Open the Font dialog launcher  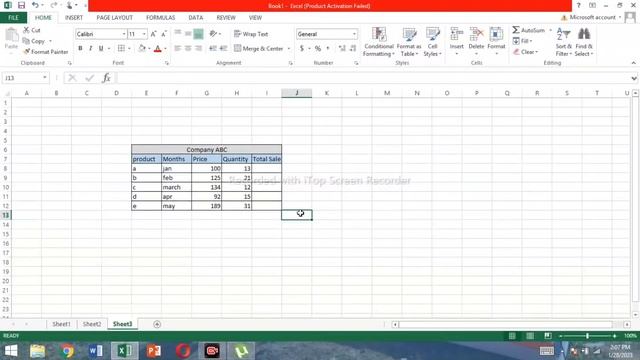click(x=167, y=63)
